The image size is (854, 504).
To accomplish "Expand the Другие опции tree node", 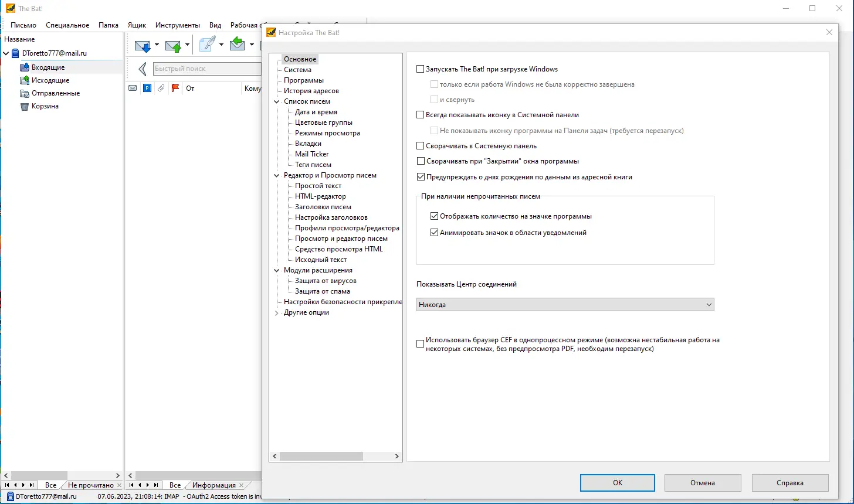I will tap(277, 313).
